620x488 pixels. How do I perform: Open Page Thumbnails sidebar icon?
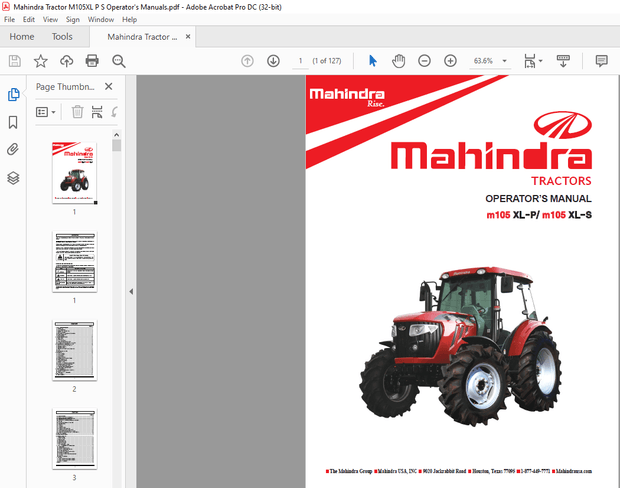13,95
